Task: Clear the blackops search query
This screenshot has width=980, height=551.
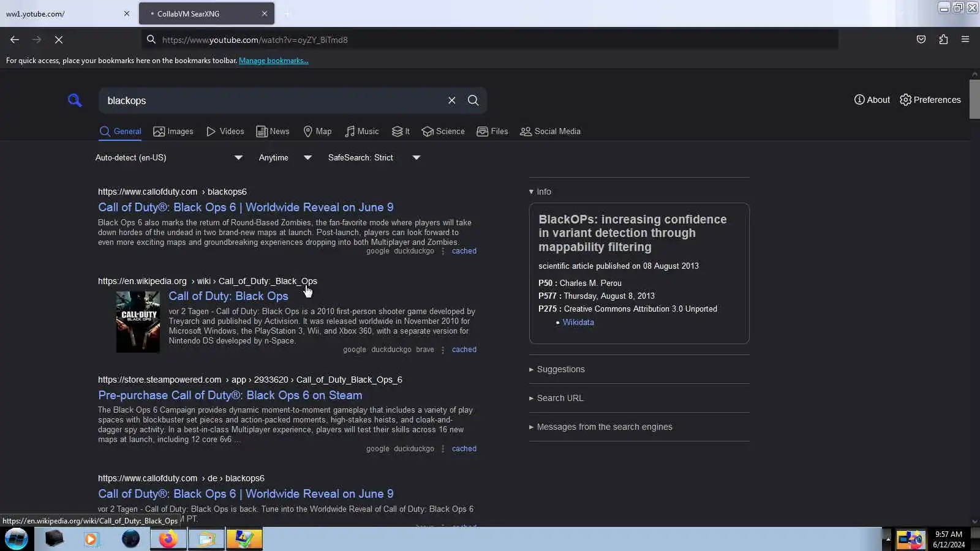Action: pos(452,100)
